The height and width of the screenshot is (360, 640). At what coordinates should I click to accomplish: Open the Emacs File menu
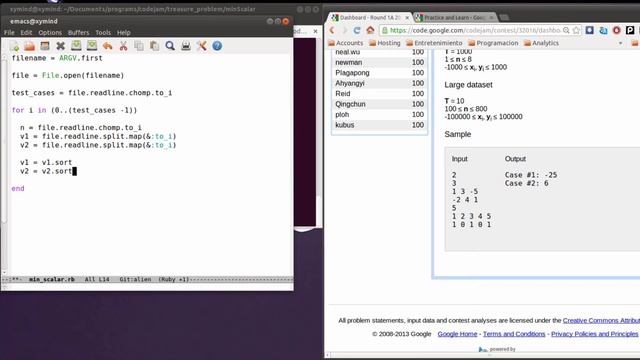pyautogui.click(x=9, y=33)
